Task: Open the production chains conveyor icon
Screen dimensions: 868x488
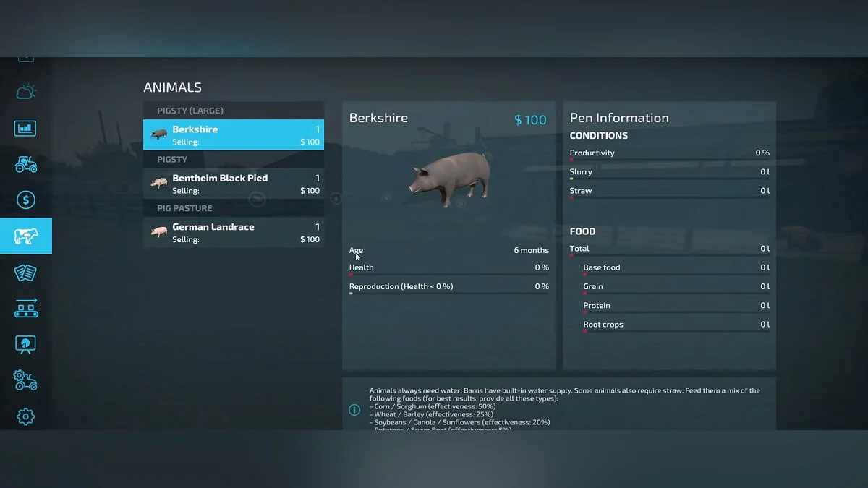Action: click(26, 309)
